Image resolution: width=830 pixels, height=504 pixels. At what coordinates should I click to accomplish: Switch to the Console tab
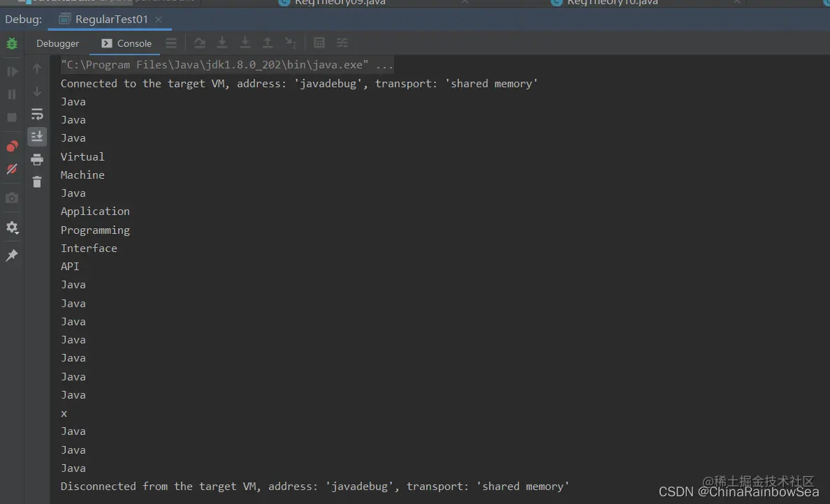[126, 43]
